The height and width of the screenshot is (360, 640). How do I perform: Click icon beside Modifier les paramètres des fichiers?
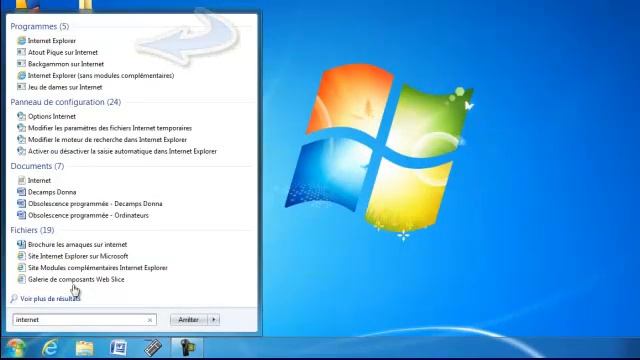(x=21, y=128)
